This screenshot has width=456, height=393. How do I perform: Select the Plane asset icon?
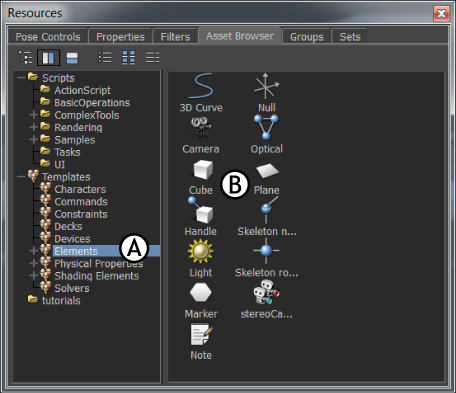click(x=267, y=170)
